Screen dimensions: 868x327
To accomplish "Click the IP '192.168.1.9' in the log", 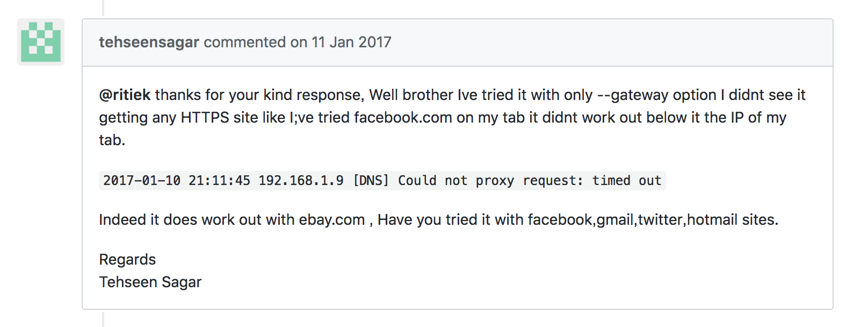I will click(301, 181).
